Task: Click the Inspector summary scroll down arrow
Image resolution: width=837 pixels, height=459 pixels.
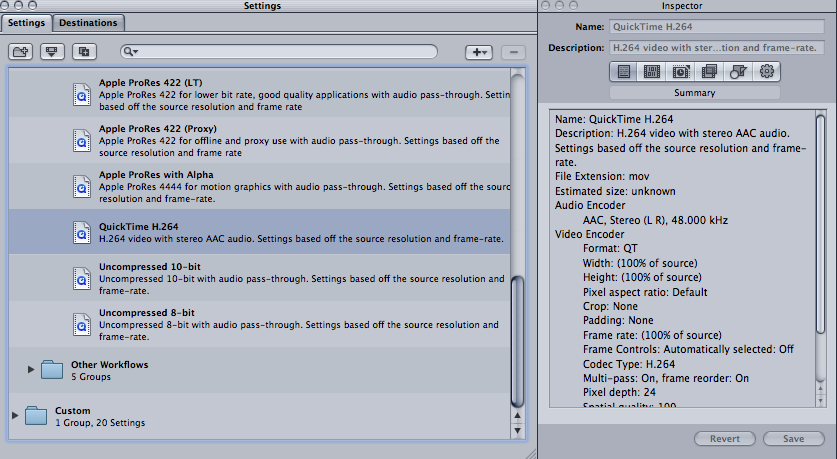Action: point(821,401)
